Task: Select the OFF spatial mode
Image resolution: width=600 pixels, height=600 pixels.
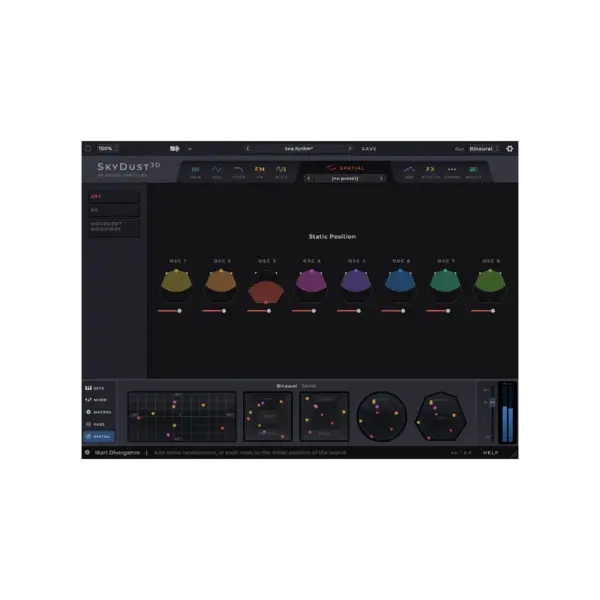Action: pos(113,196)
